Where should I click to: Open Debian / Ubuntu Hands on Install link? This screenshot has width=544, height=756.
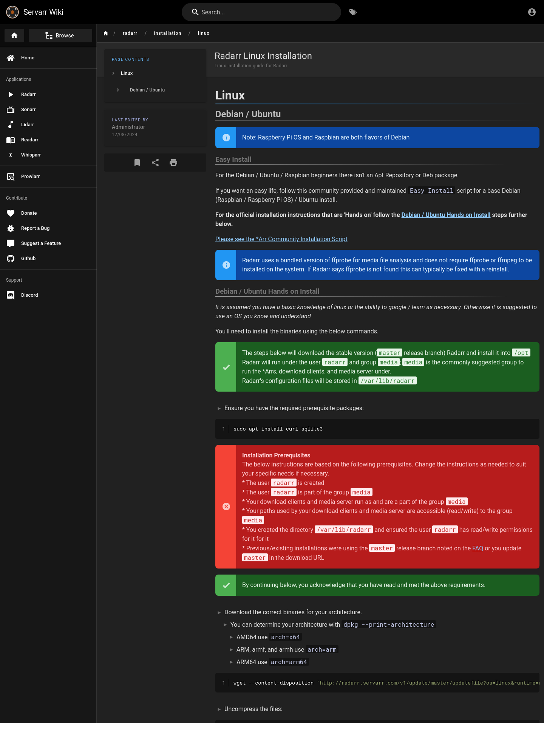(446, 215)
